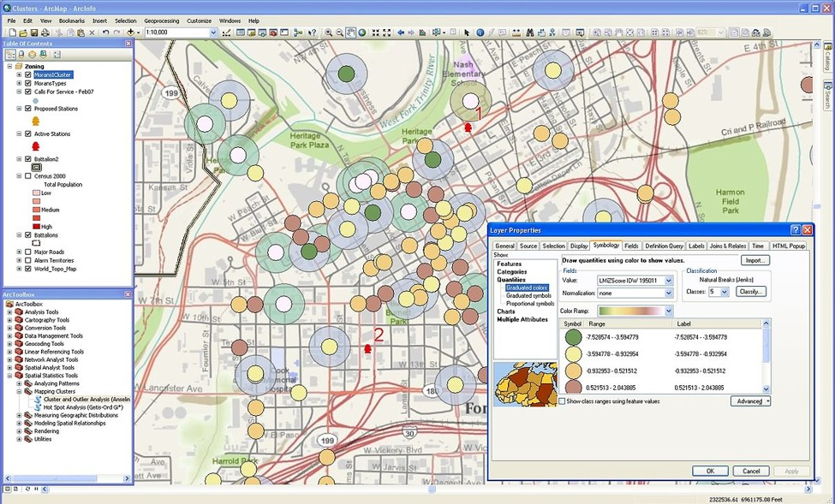Open the Bookmarks menu
The height and width of the screenshot is (504, 835).
tap(72, 21)
